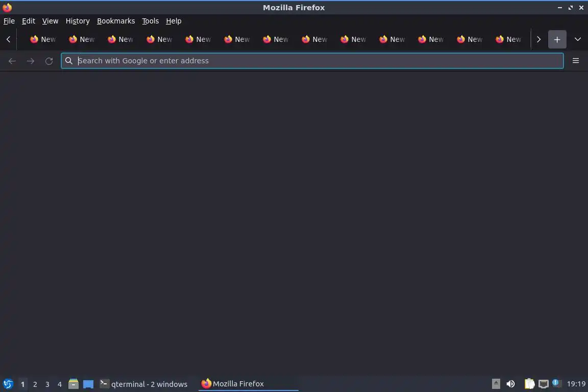
Task: Launch the file manager from the panel
Action: coord(73,384)
